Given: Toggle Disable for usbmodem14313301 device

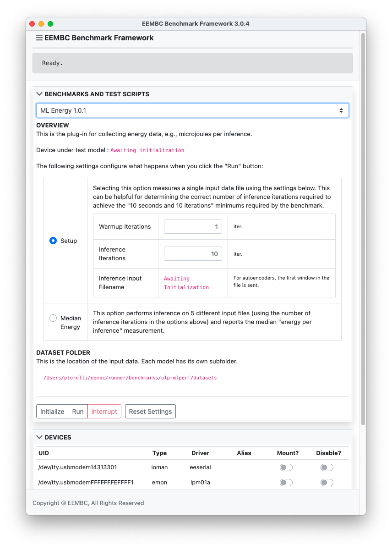Looking at the screenshot, I should pyautogui.click(x=327, y=467).
